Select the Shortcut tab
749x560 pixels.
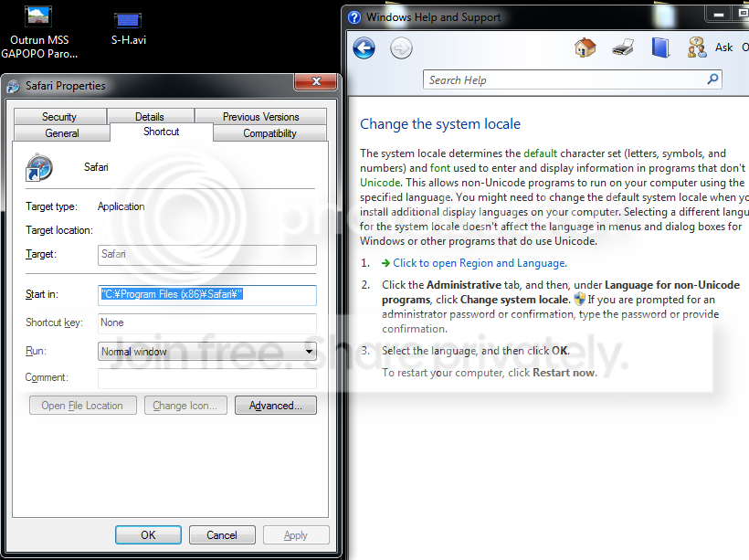click(162, 132)
